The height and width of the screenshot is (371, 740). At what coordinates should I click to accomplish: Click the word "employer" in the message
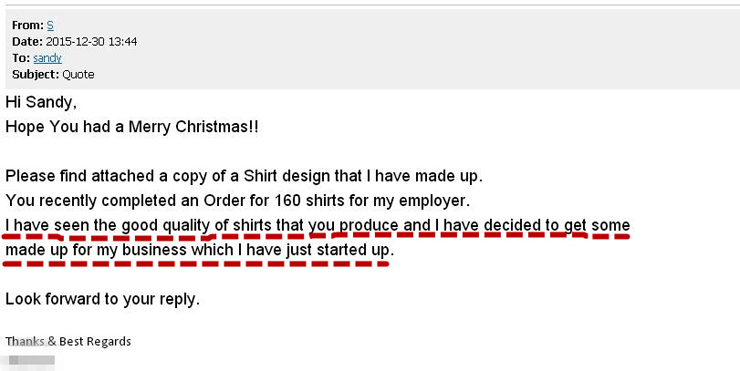[434, 201]
